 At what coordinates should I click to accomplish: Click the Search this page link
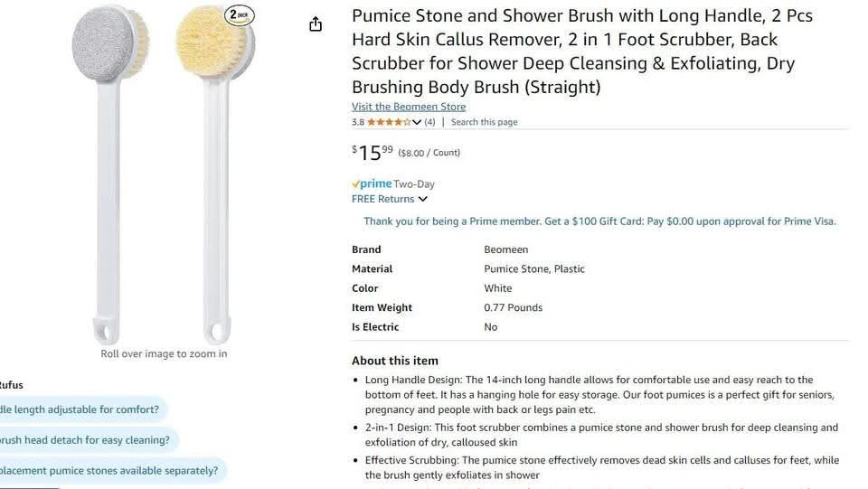[x=484, y=122]
